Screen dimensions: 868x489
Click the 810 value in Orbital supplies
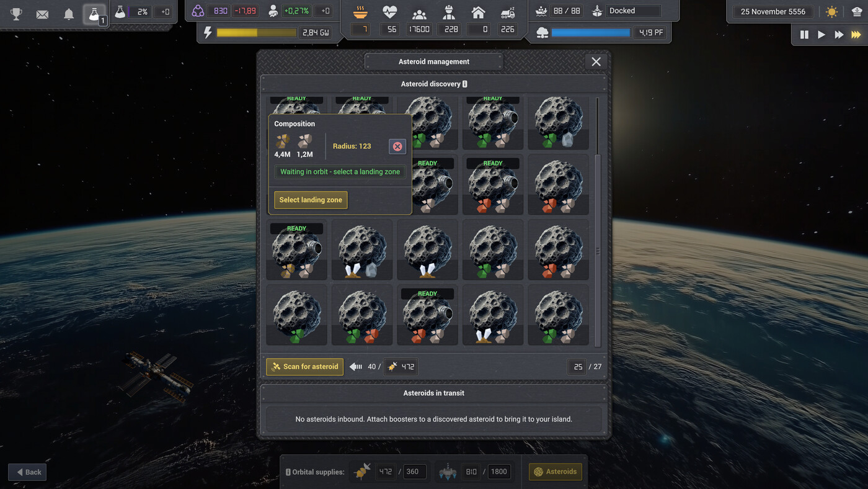pos(471,472)
